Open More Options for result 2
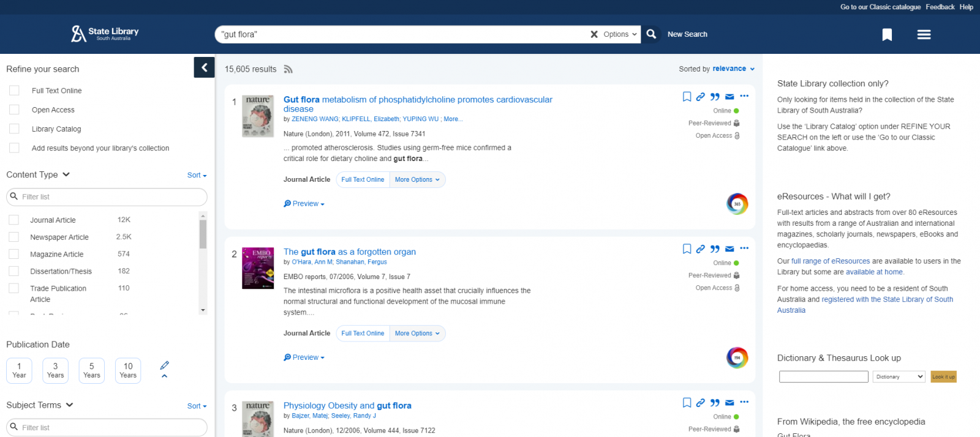This screenshot has height=437, width=980. [x=417, y=333]
